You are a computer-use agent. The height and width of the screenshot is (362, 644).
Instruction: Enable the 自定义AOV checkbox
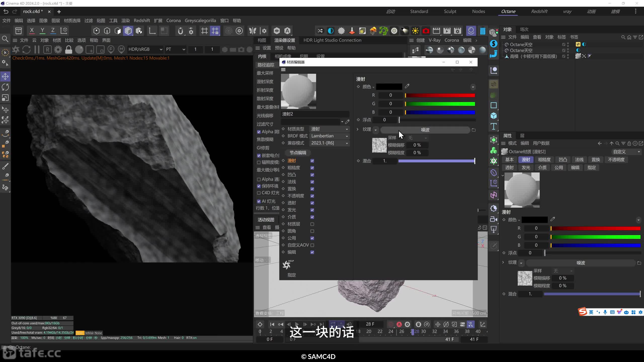click(312, 245)
